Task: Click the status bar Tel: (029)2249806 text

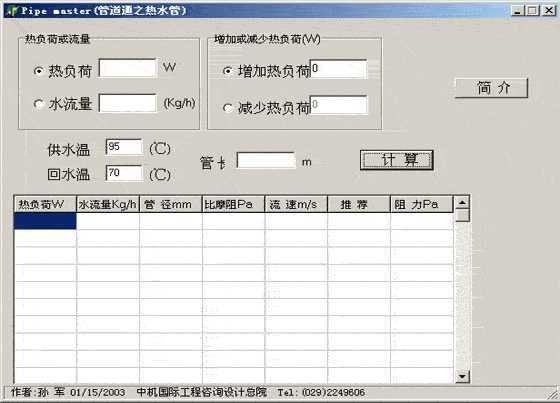Action: pos(321,392)
